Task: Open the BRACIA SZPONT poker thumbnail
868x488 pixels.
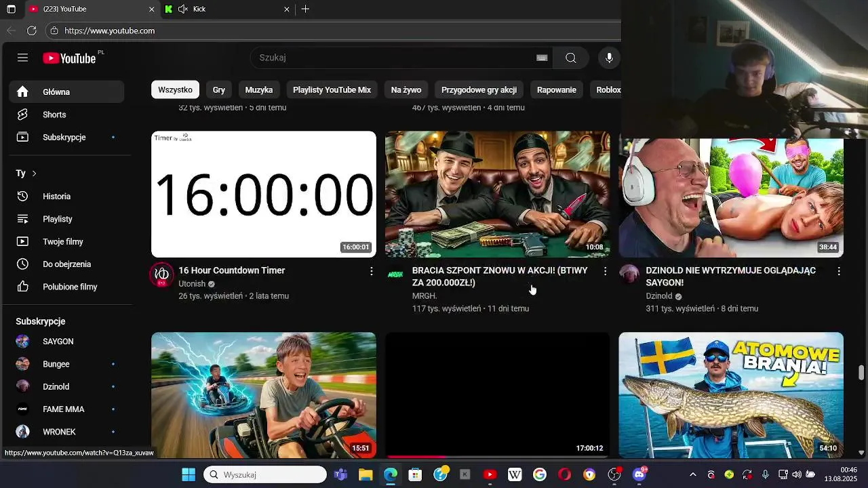Action: [x=498, y=195]
